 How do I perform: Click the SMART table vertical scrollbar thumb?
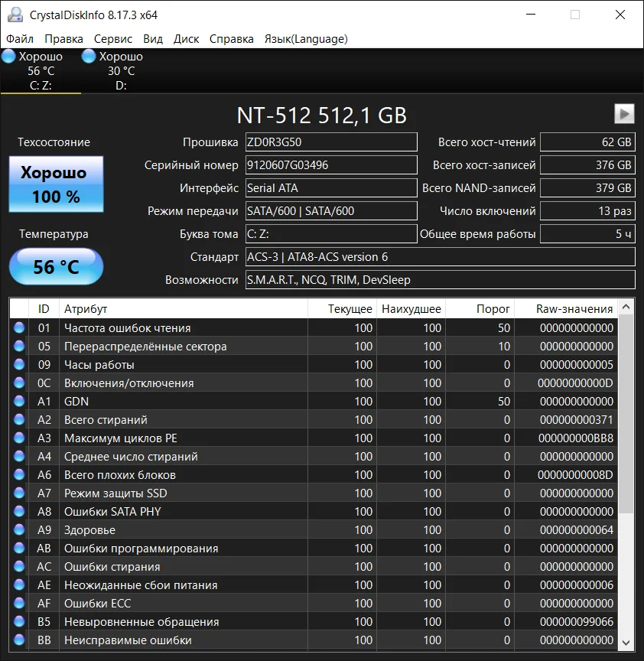(x=626, y=414)
